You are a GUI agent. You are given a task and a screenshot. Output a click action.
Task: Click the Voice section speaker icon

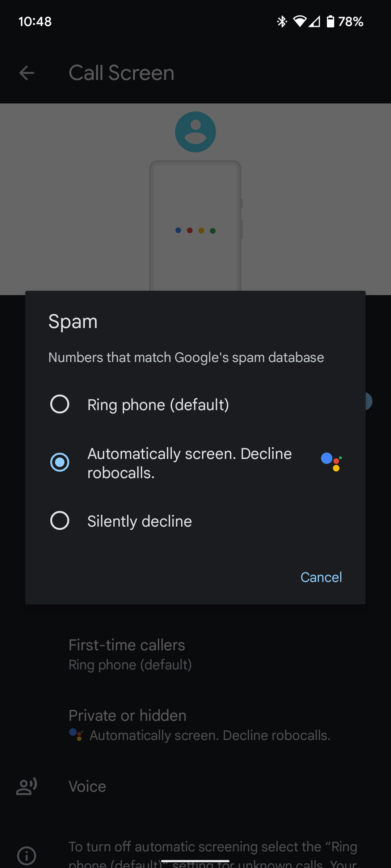pos(26,786)
